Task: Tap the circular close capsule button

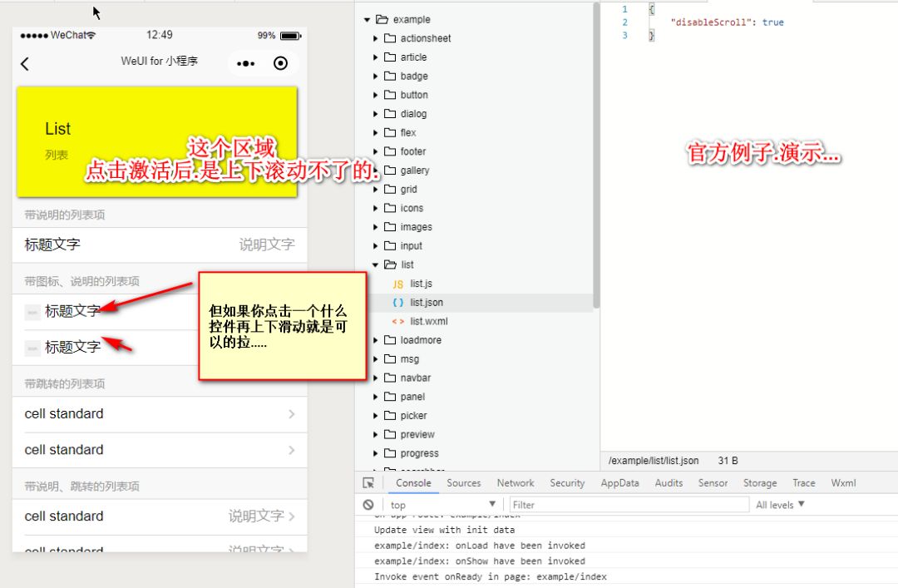Action: 281,63
